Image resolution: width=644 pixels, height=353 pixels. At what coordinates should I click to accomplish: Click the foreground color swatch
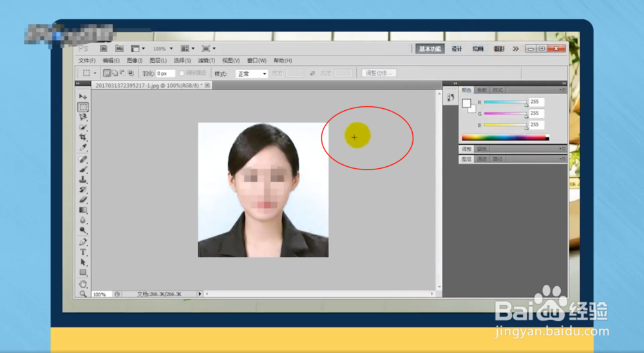pos(466,103)
